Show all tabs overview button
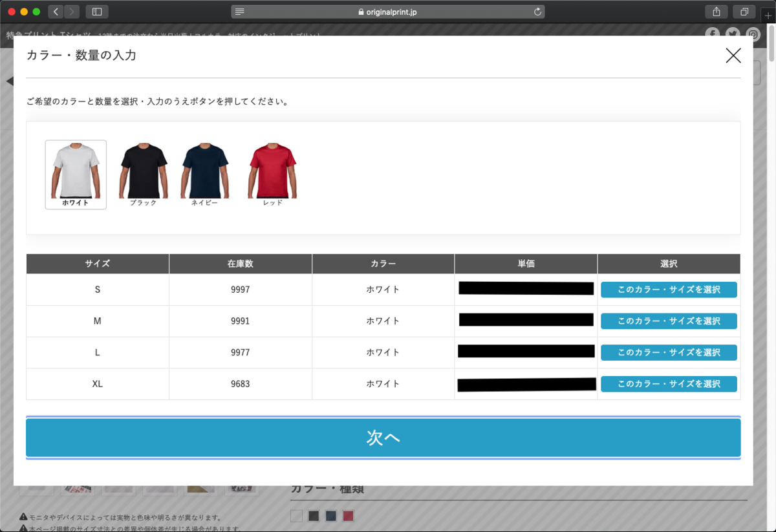The width and height of the screenshot is (776, 532). click(x=744, y=12)
